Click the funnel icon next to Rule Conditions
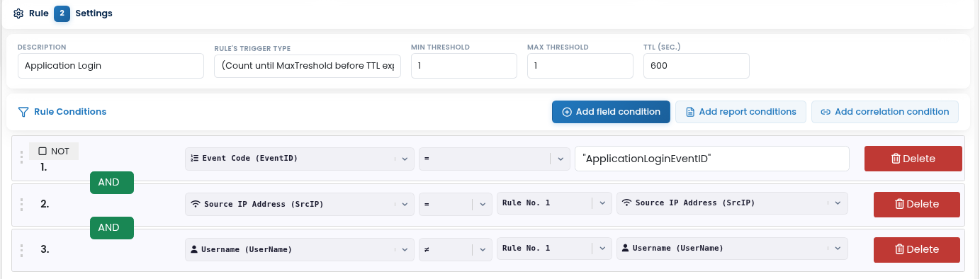The width and height of the screenshot is (980, 279). click(23, 112)
